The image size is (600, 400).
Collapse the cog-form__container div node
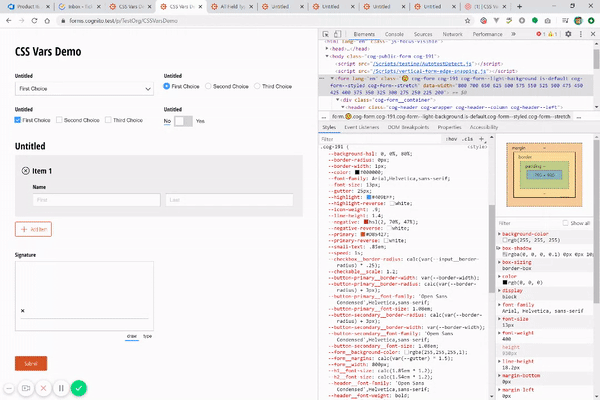click(x=338, y=100)
